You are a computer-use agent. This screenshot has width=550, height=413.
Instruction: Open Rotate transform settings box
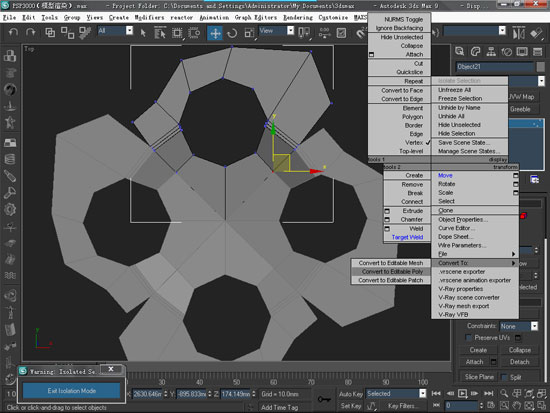pyautogui.click(x=516, y=184)
